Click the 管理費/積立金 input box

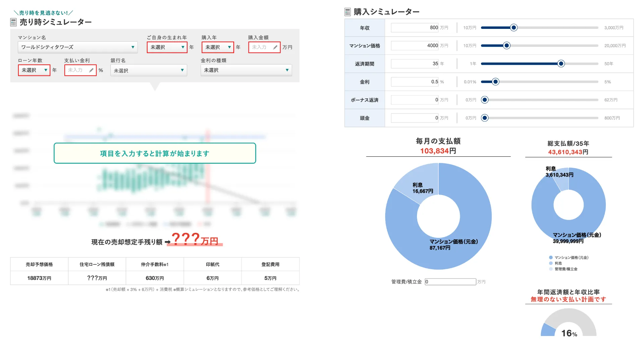click(x=450, y=282)
